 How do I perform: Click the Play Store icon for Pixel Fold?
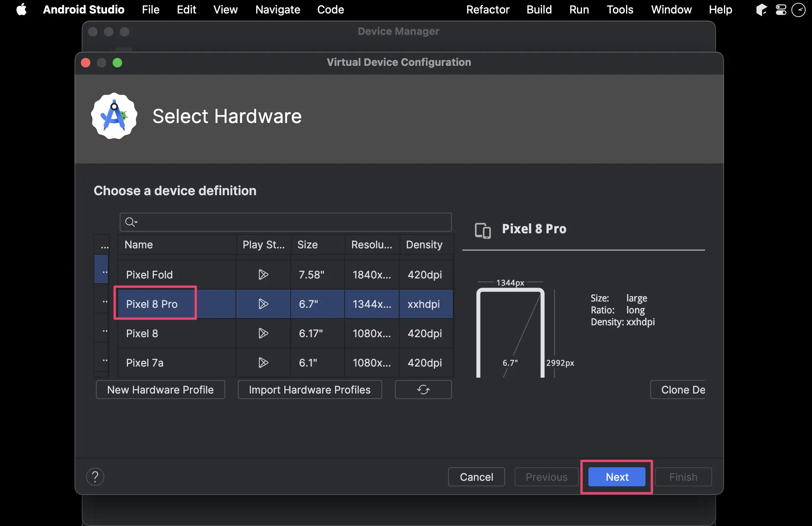coord(263,275)
